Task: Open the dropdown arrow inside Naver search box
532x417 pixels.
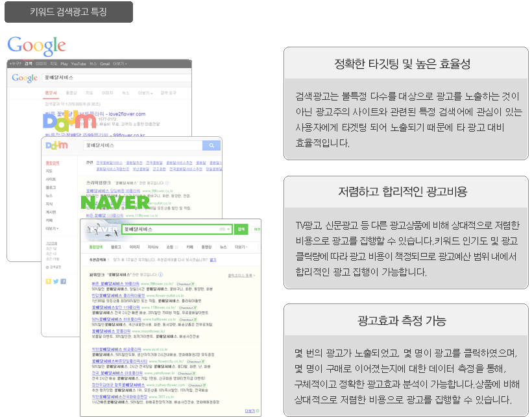Action: click(x=228, y=230)
